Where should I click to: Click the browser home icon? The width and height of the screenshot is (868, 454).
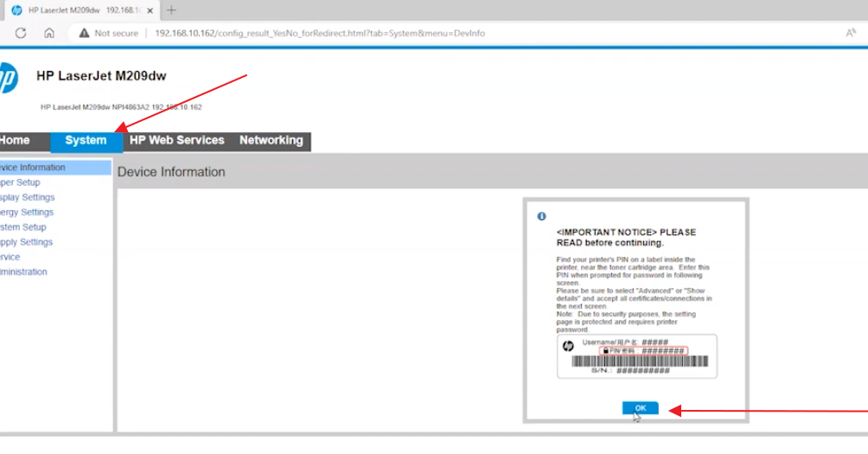point(49,33)
